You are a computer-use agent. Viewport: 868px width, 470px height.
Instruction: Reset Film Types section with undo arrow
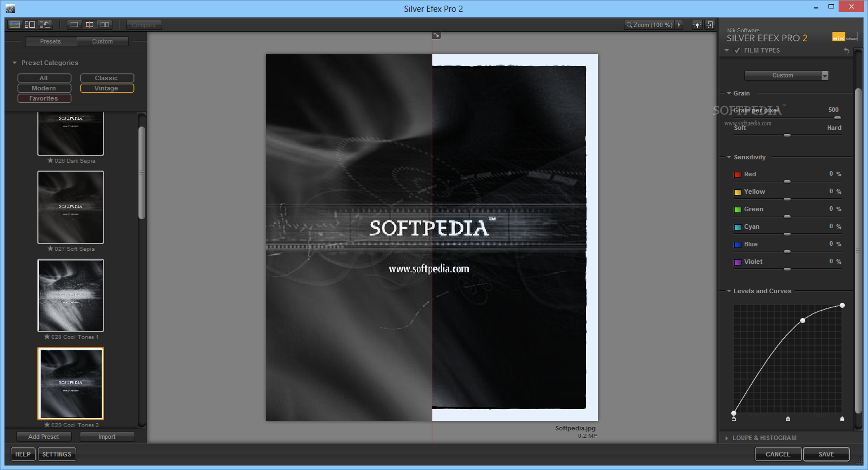tap(847, 50)
